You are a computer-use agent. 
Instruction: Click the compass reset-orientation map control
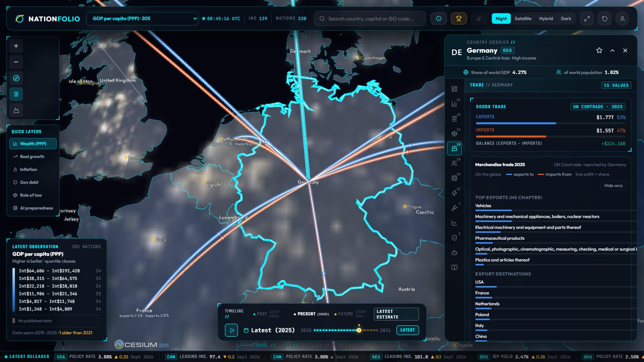16,78
